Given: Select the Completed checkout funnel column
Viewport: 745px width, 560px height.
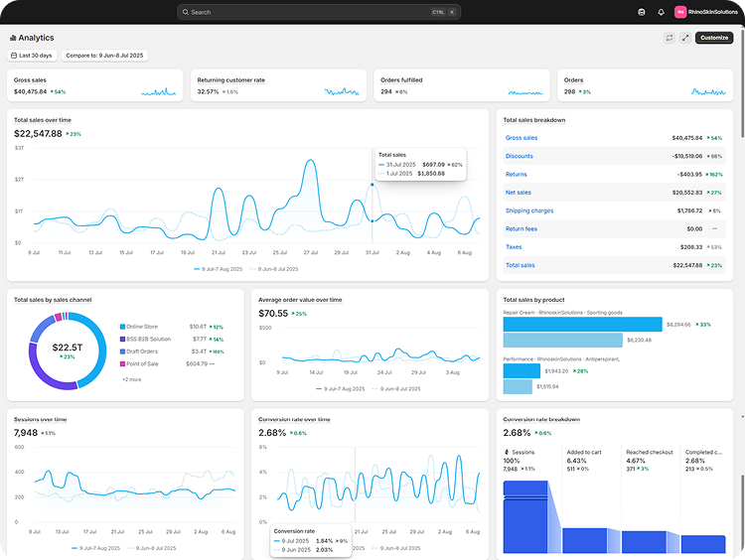Looking at the screenshot, I should tap(703, 498).
